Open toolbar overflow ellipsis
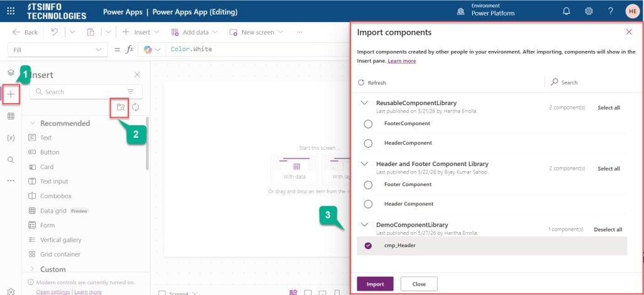The height and width of the screenshot is (295, 644). [x=300, y=32]
